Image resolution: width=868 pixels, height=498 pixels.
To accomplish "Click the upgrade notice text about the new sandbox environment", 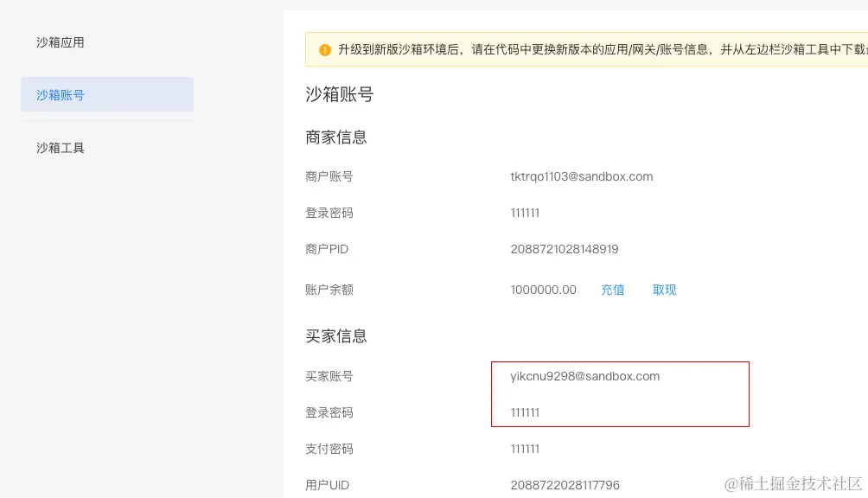I will (x=603, y=50).
